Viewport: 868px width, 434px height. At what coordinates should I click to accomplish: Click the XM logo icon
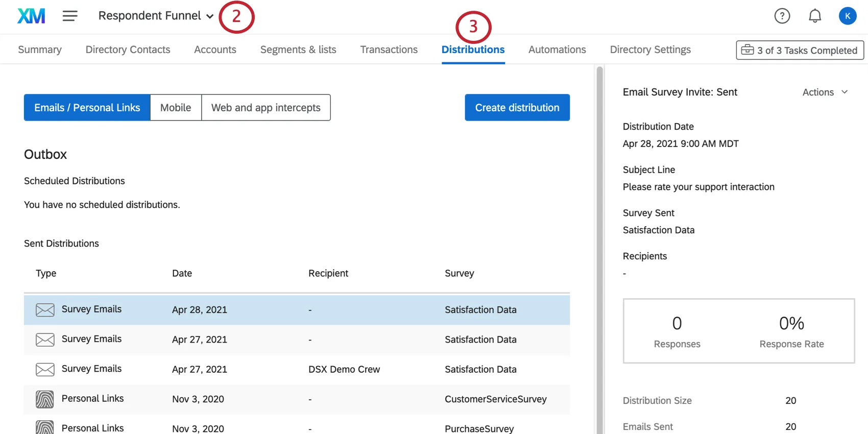click(x=31, y=16)
